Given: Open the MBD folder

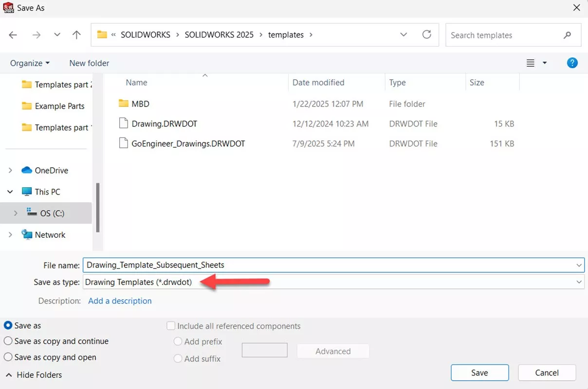Looking at the screenshot, I should click(140, 104).
